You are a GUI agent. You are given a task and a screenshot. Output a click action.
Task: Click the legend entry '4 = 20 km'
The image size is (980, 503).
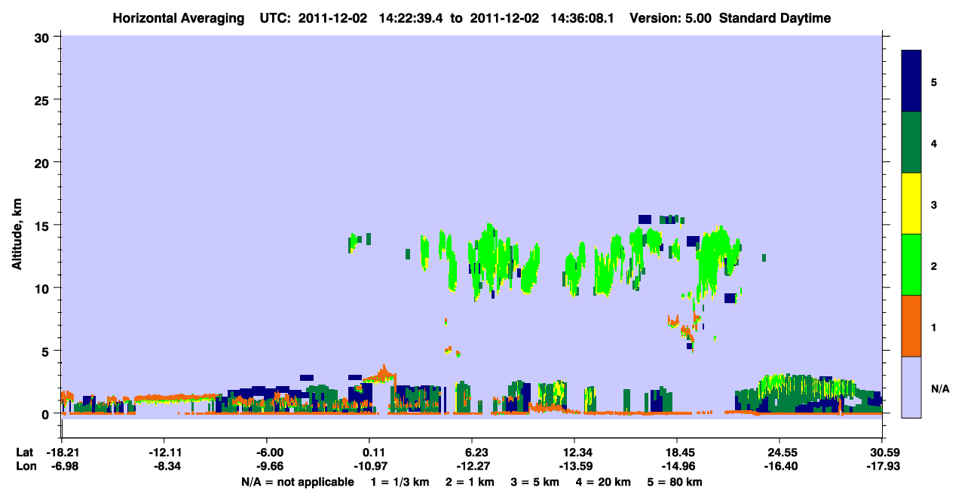coord(604,482)
